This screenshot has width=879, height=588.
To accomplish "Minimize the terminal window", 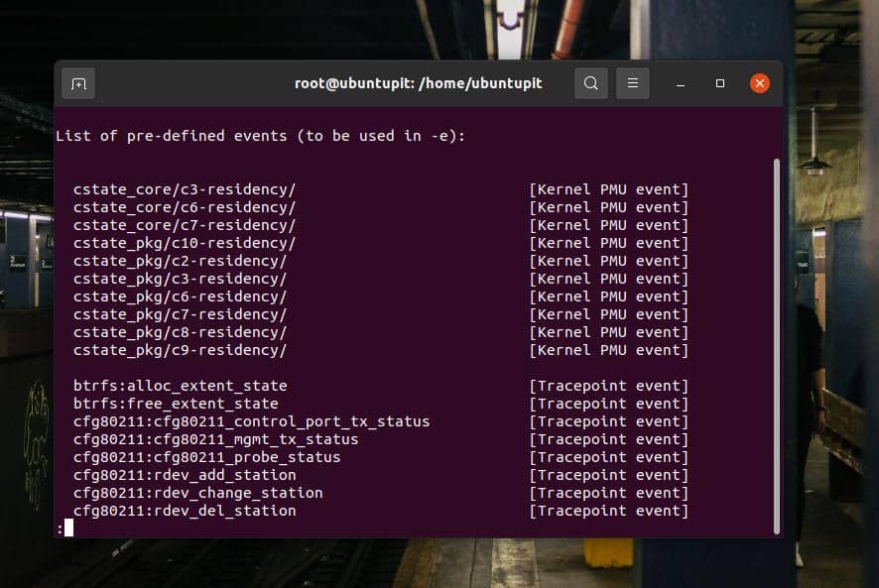I will 681,83.
